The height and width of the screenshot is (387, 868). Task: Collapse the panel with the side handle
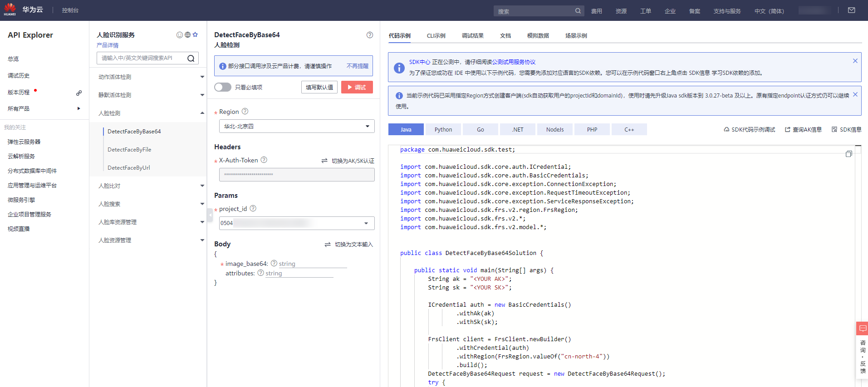point(210,215)
